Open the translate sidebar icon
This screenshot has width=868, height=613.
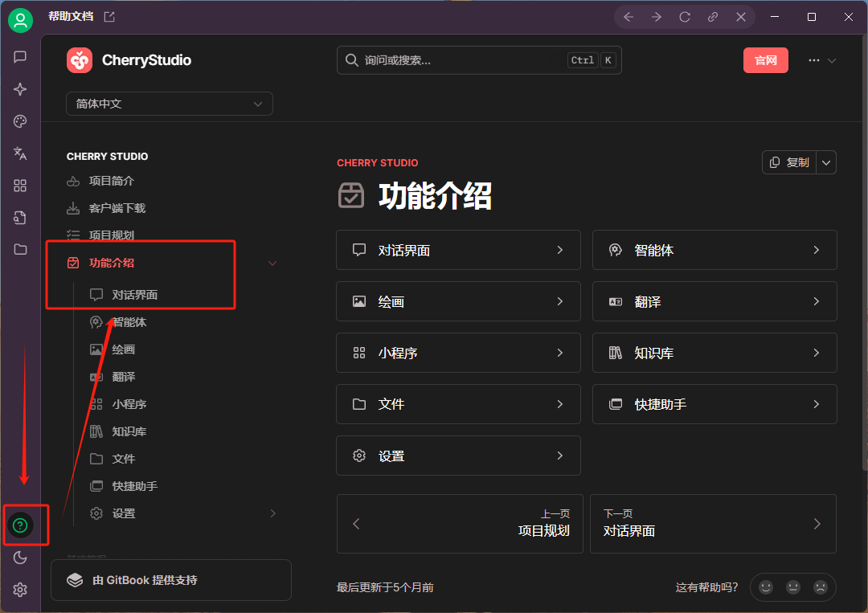pos(20,153)
